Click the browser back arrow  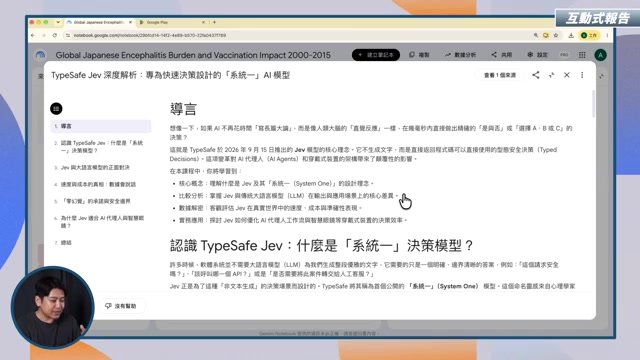pos(33,36)
